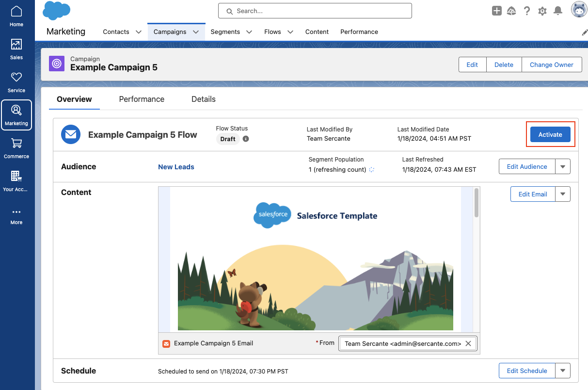Click the Example Campaign 5 Flow title

pos(143,135)
